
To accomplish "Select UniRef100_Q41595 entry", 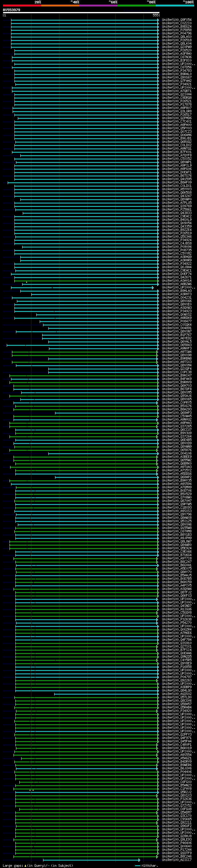I will 177,179.
